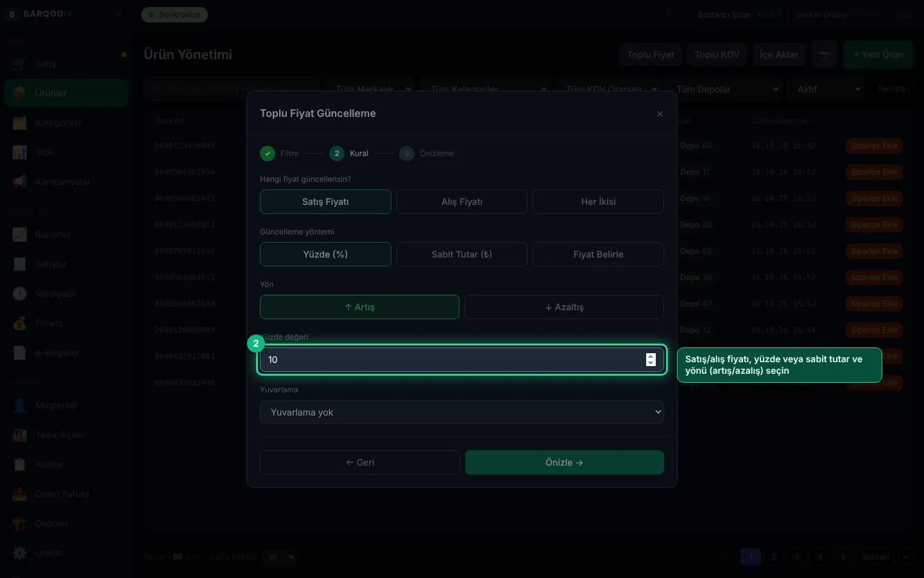Screen dimensions: 924x578
Task: Click the shopping cart icon beside Satış
Action: [x=20, y=64]
